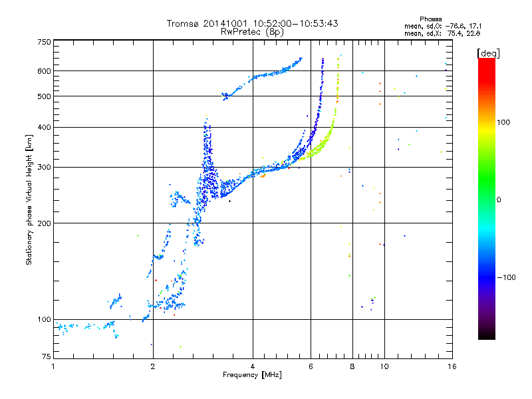Click the 'Frequency [MHz]' axis label
This screenshot has height=399, width=532.
click(252, 375)
